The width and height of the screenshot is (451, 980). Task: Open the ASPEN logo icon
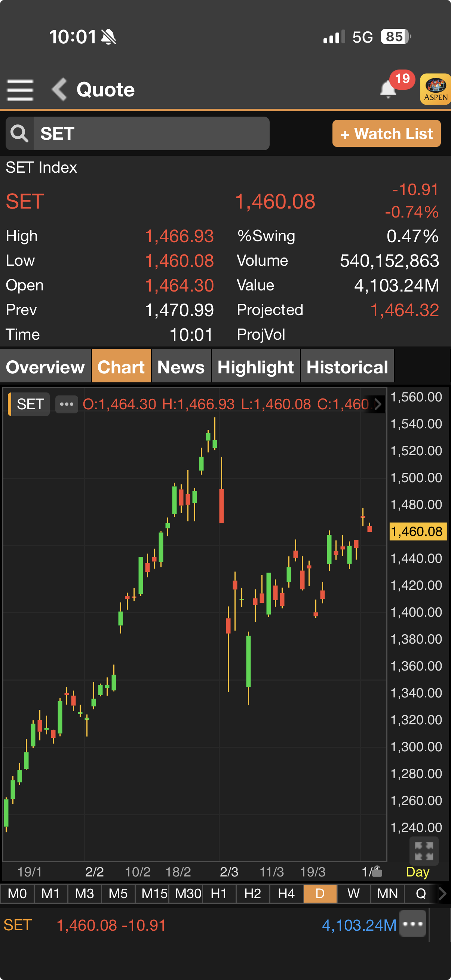click(435, 89)
